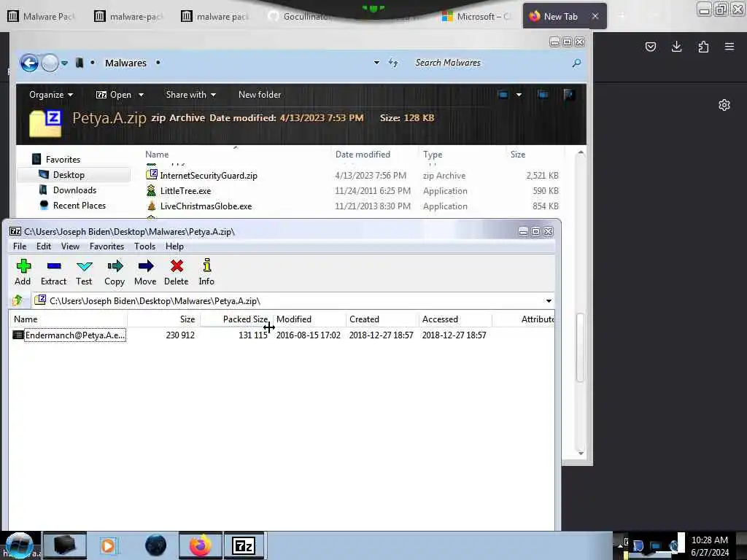Click the Explorer Back arrow button

(x=29, y=63)
